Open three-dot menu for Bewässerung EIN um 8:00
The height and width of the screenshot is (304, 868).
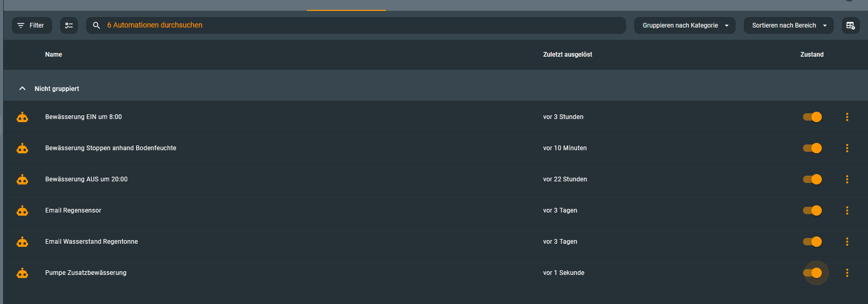click(847, 117)
